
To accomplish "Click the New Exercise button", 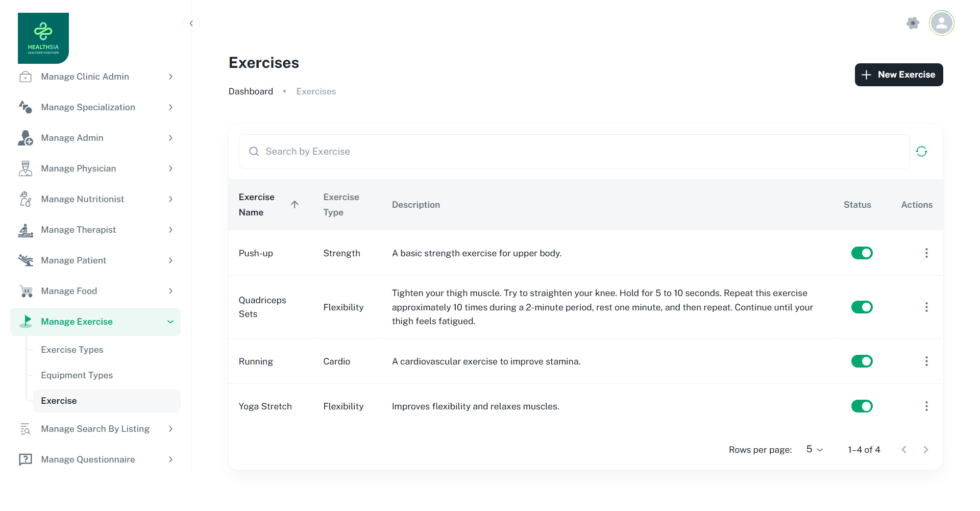I will pyautogui.click(x=898, y=75).
